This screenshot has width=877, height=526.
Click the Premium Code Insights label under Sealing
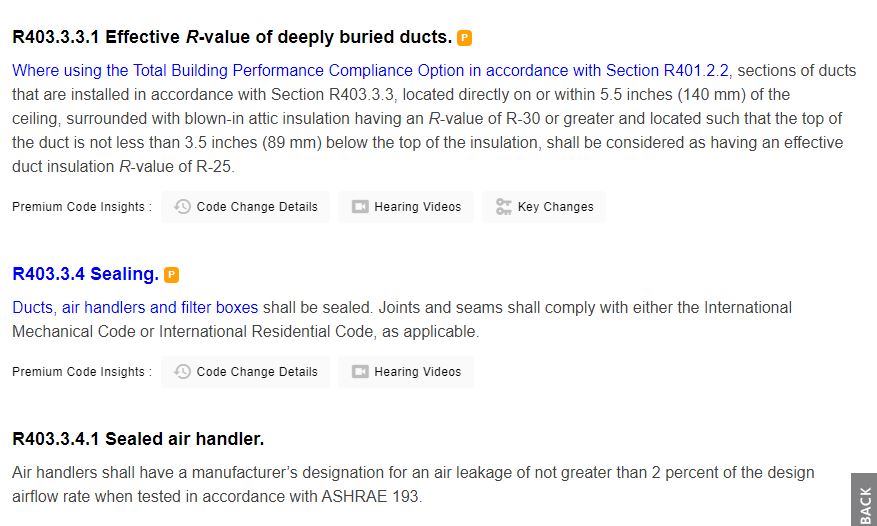coord(82,372)
